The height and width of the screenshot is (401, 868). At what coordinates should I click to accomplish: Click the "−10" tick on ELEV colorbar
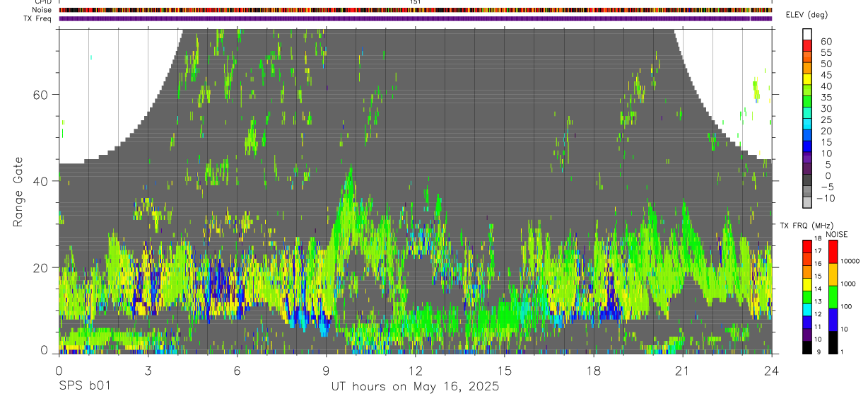[x=825, y=198]
